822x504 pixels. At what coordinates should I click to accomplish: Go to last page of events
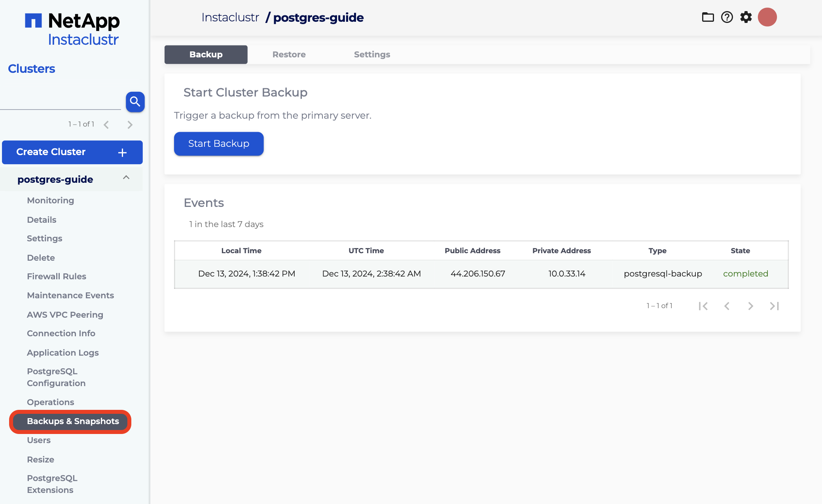pyautogui.click(x=774, y=306)
